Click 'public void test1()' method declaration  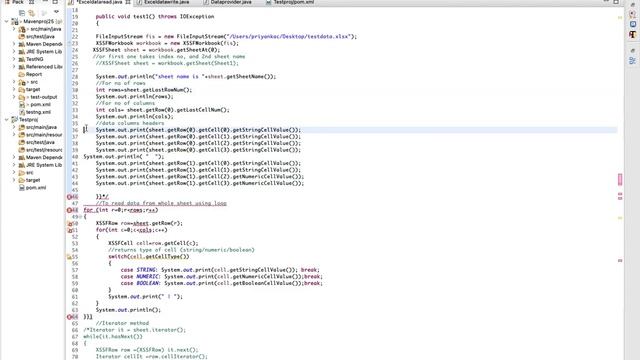coord(155,16)
